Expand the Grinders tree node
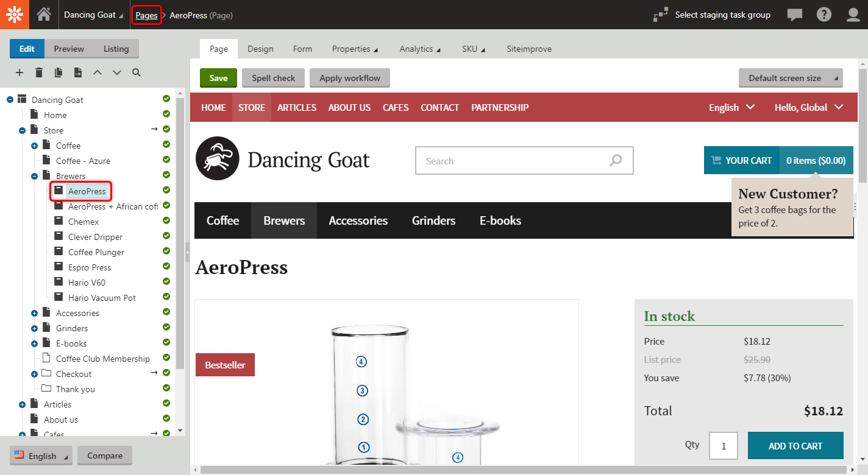This screenshot has height=475, width=868. coord(34,328)
